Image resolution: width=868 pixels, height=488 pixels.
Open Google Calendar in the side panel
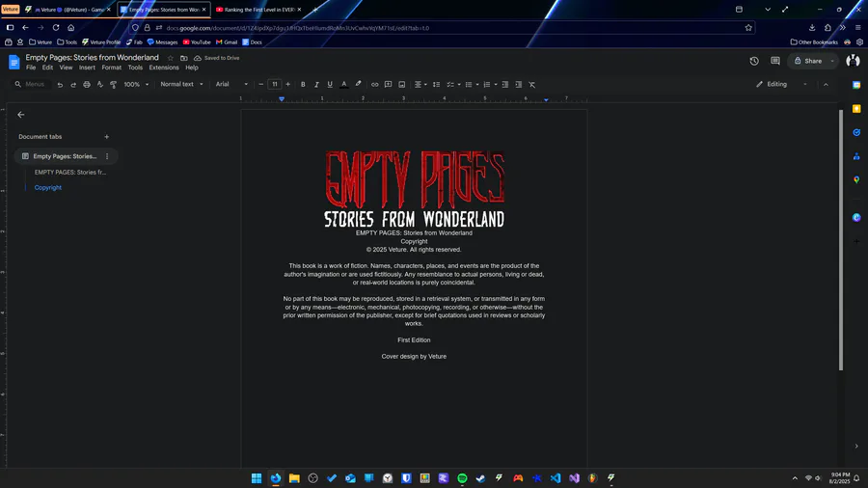(x=856, y=85)
